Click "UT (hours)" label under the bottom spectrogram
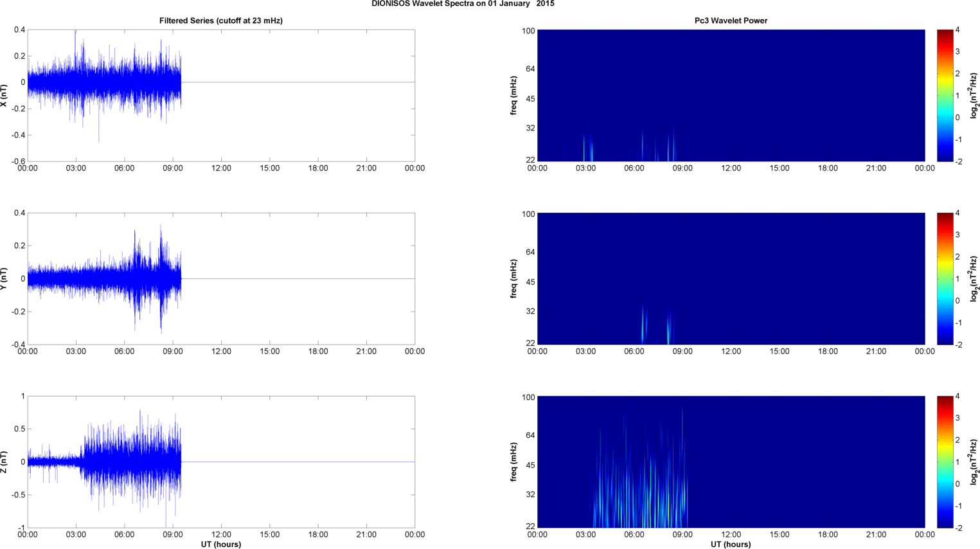This screenshot has width=980, height=549. pos(731,544)
